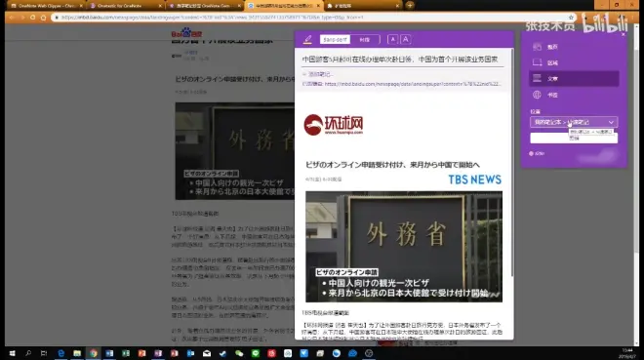This screenshot has width=644, height=360.
Task: Click the 外務省 news image in preview
Action: point(404,246)
